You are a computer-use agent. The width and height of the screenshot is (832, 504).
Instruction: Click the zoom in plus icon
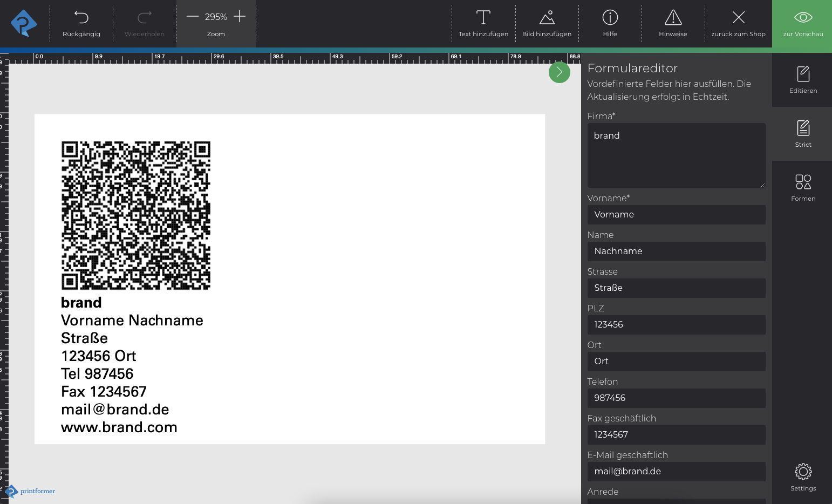(240, 17)
